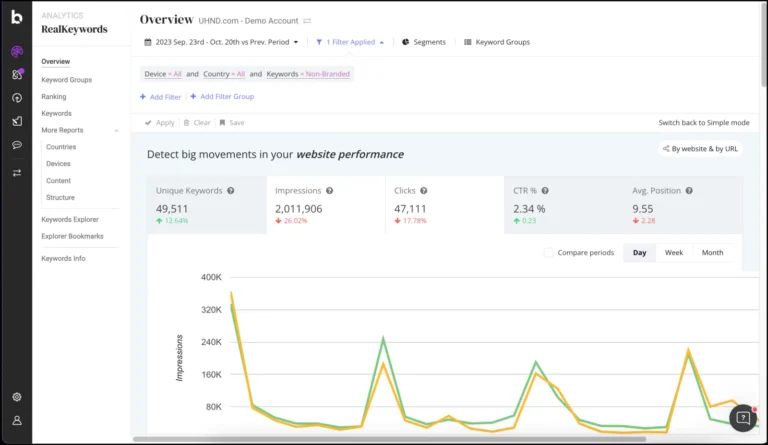This screenshot has height=445, width=768.
Task: Open Keywords Info
Action: coord(63,258)
